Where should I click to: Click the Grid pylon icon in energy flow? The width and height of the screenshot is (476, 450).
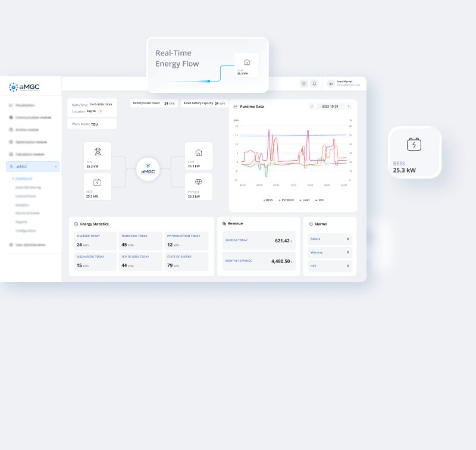(x=98, y=152)
